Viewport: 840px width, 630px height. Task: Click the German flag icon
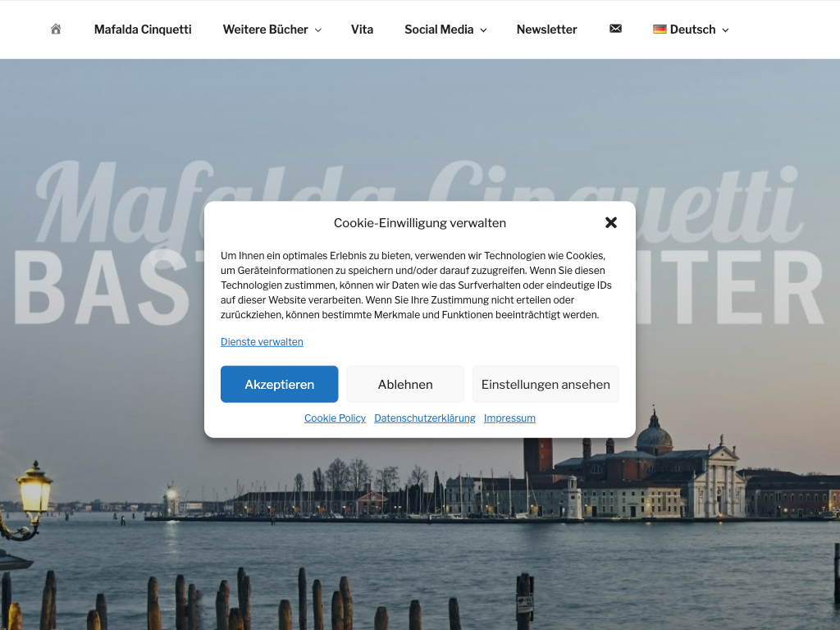click(x=660, y=29)
